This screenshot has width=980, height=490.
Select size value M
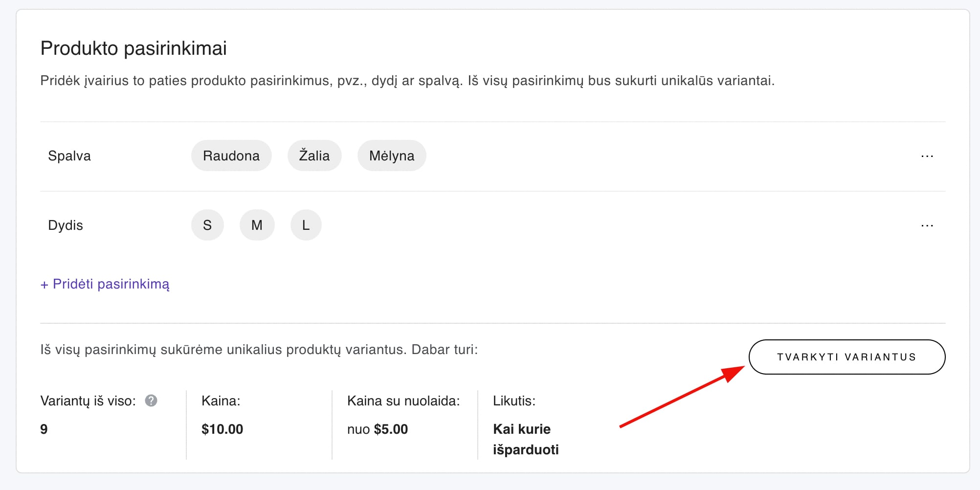point(257,225)
